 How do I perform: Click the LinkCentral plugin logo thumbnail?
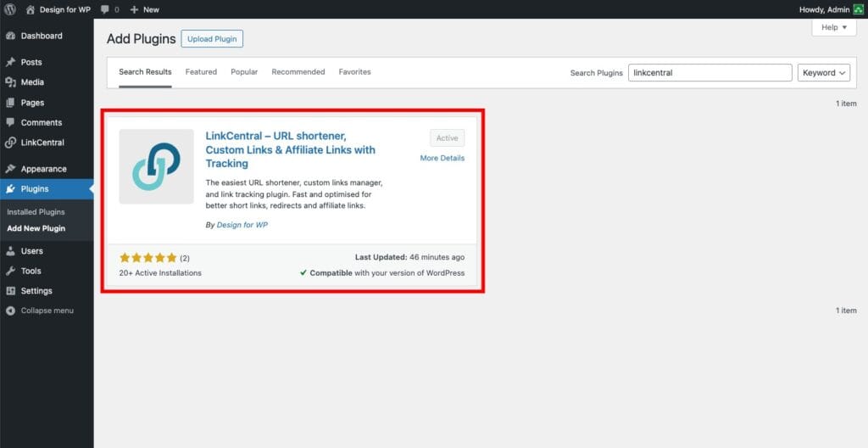[x=157, y=166]
